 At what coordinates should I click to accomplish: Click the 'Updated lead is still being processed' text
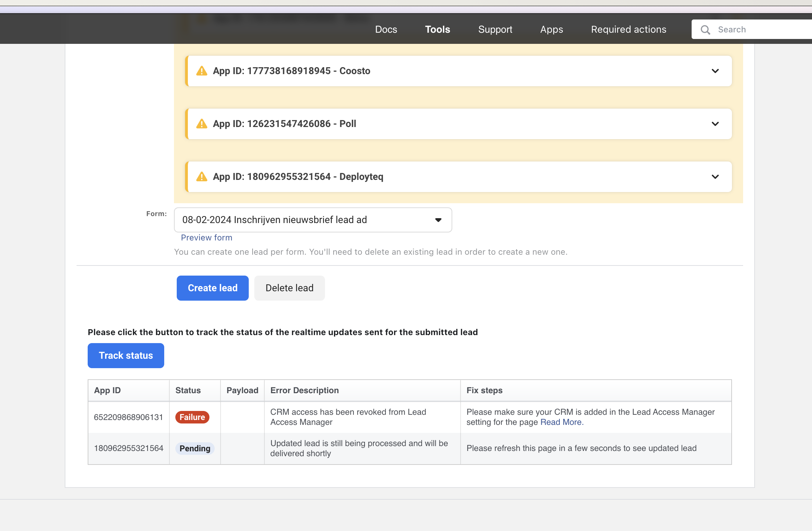tap(359, 449)
